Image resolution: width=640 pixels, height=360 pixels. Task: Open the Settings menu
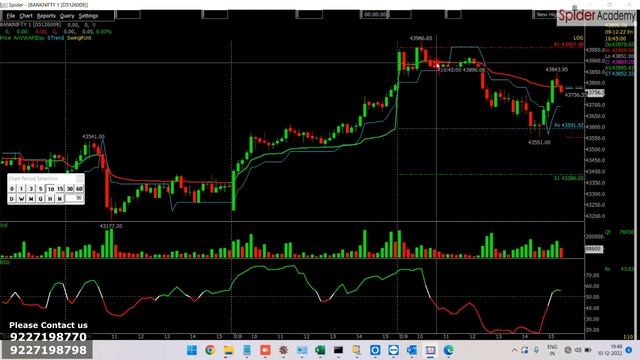tap(88, 16)
